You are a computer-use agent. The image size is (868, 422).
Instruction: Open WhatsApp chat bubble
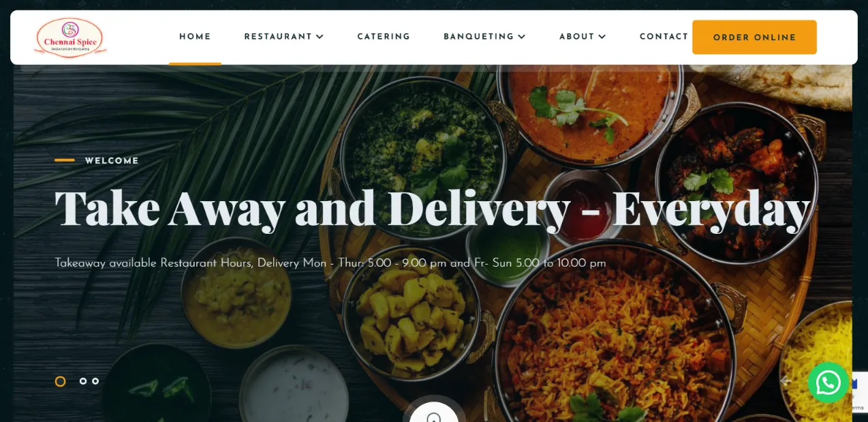[828, 382]
